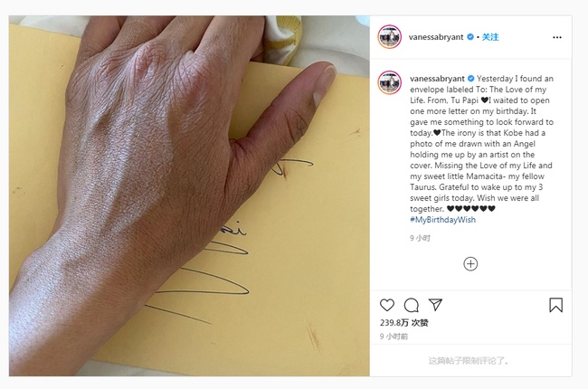This screenshot has width=588, height=389.
Task: Click the 9 小时前 post timestamp
Action: pyautogui.click(x=394, y=337)
